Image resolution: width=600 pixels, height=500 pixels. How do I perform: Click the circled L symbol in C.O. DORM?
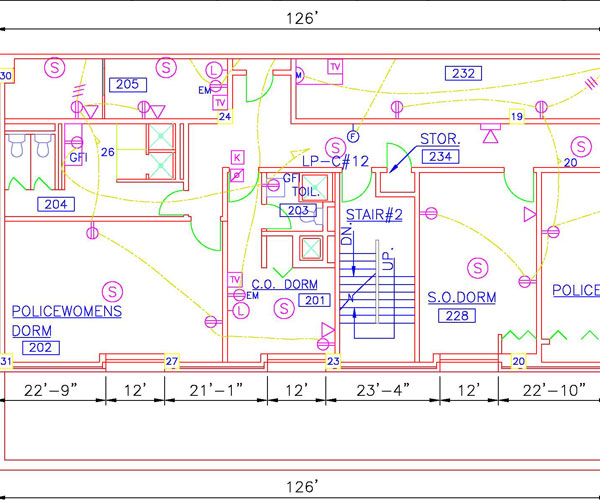pos(241,310)
